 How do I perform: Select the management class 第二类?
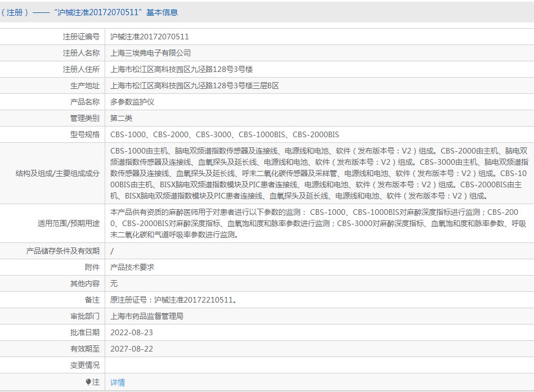coord(121,119)
